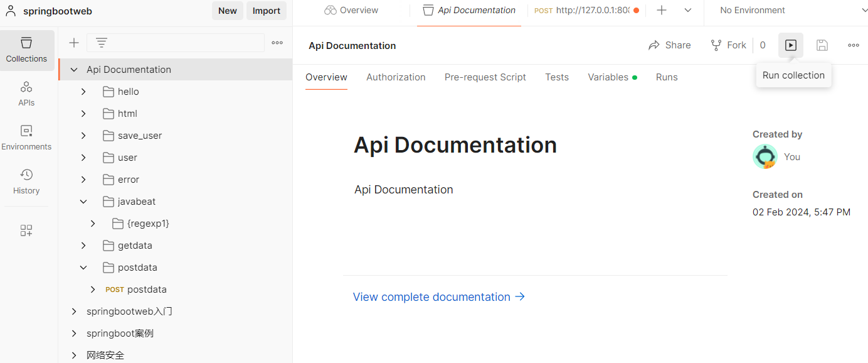Click the user avatar next to You
The height and width of the screenshot is (363, 868).
[765, 156]
